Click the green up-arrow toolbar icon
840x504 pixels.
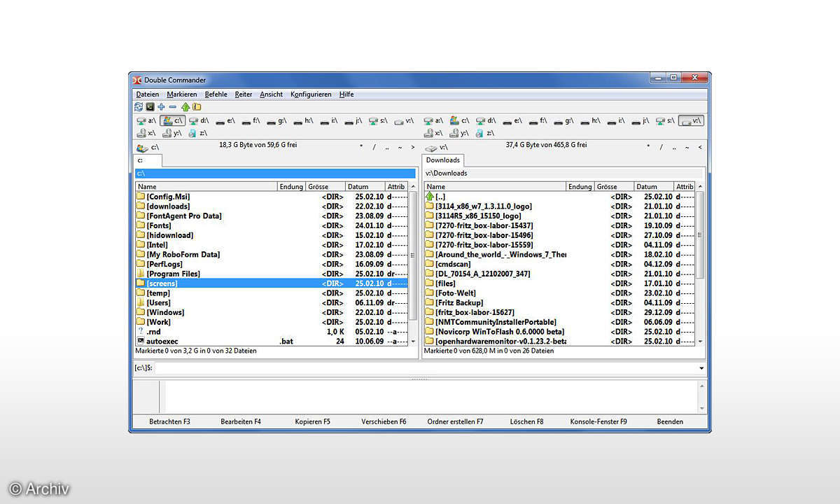[x=185, y=107]
